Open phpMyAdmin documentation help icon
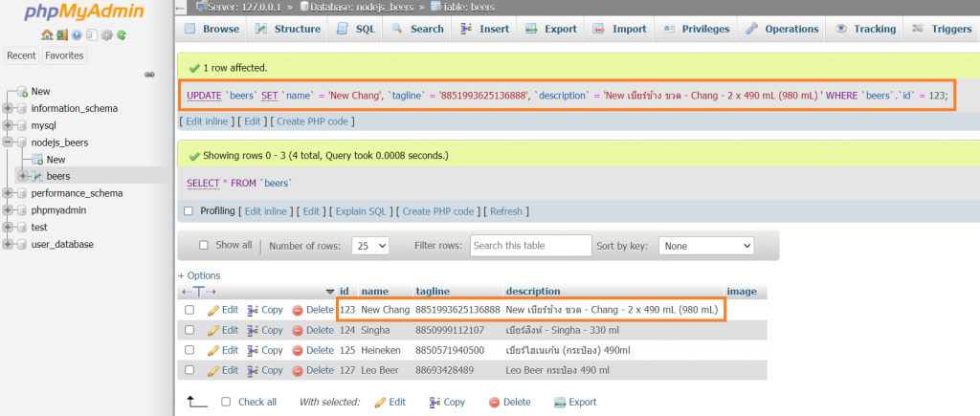The width and height of the screenshot is (980, 416). 77,35
